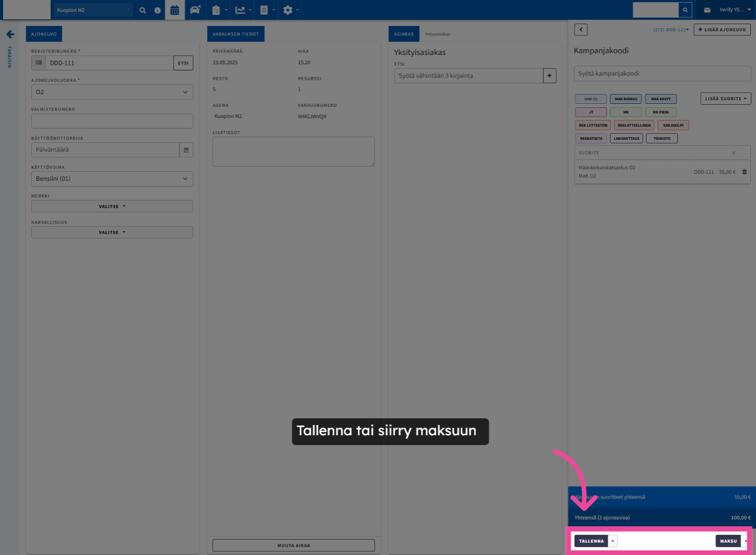Screen dimensions: 756x555
Task: Open the calendar view icon
Action: click(175, 10)
